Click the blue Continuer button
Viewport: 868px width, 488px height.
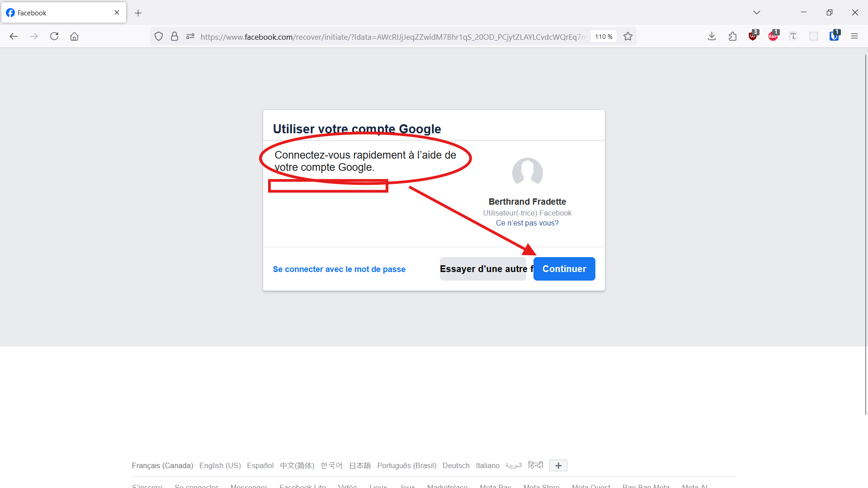tap(564, 269)
